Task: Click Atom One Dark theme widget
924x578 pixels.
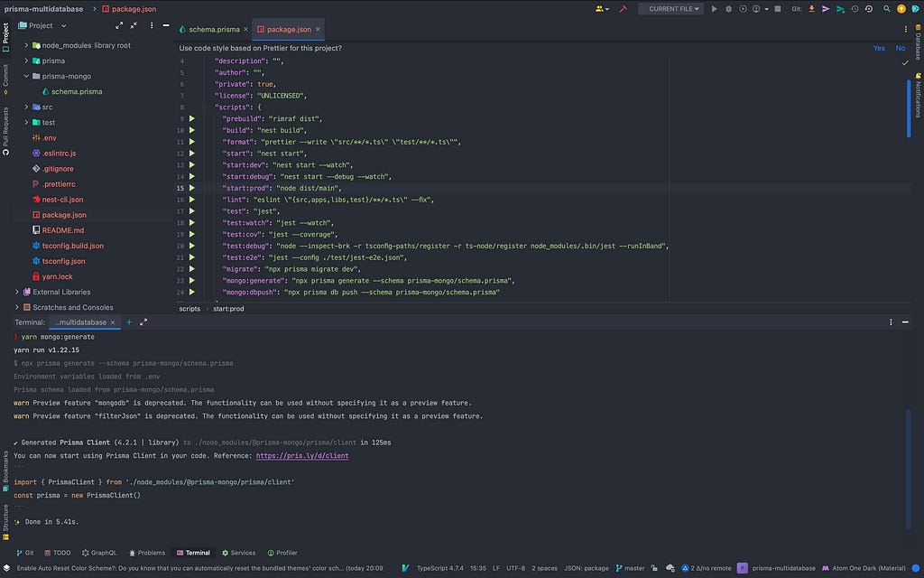Action: coord(864,568)
